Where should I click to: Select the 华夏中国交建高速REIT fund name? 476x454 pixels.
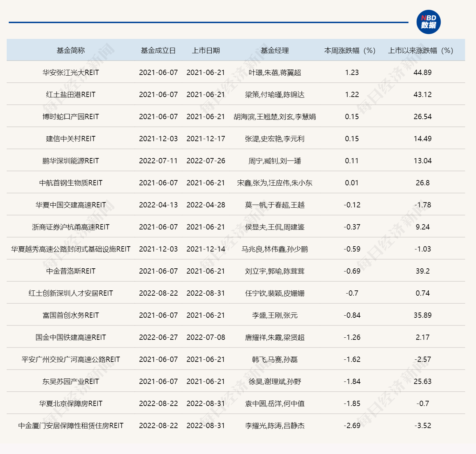pos(71,205)
